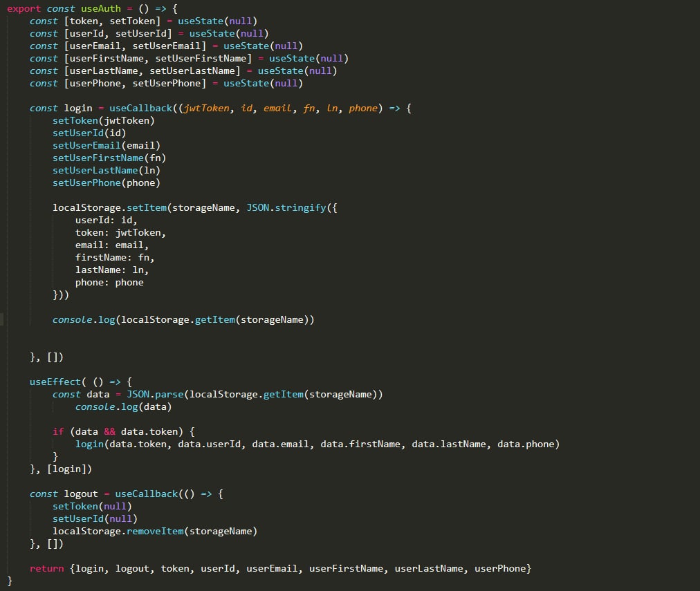The image size is (700, 591).
Task: Click the "setToken(null)" call
Action: click(x=92, y=507)
